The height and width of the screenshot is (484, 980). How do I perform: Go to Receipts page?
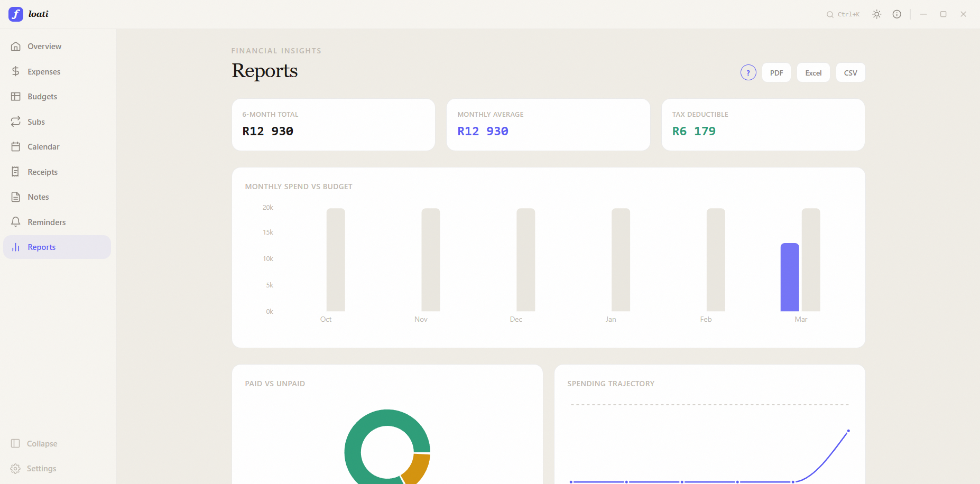(57, 172)
